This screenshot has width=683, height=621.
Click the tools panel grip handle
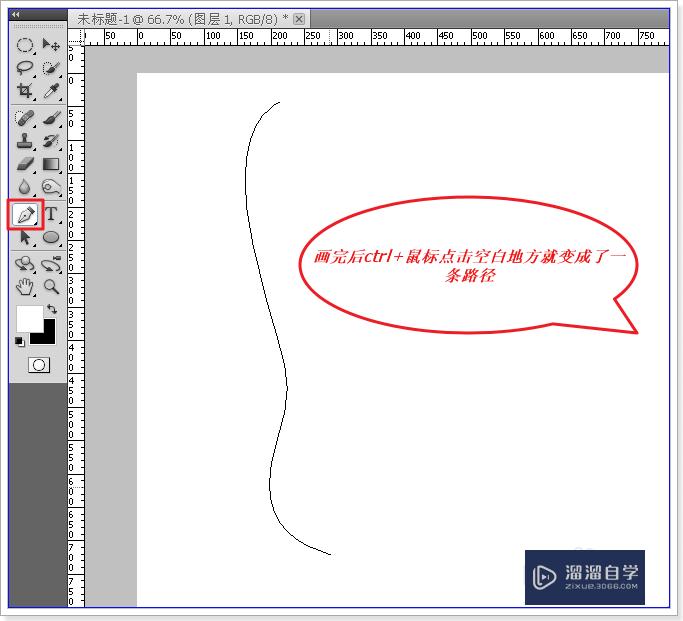click(x=38, y=27)
